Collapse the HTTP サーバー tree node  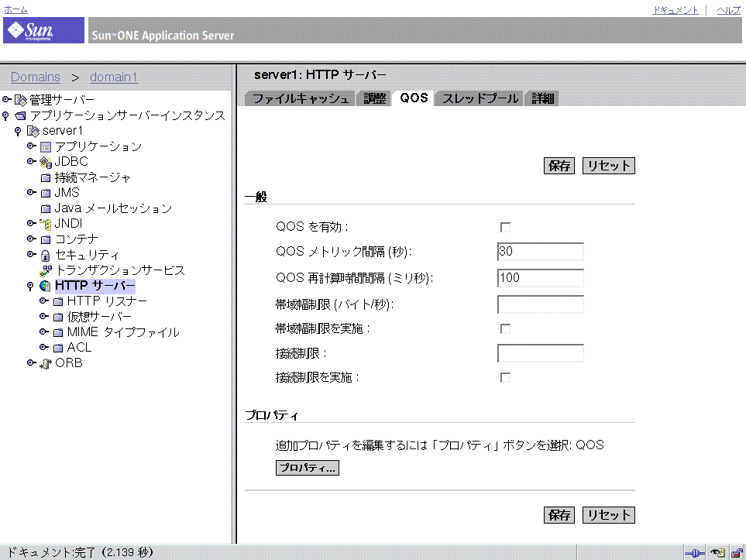pos(30,286)
